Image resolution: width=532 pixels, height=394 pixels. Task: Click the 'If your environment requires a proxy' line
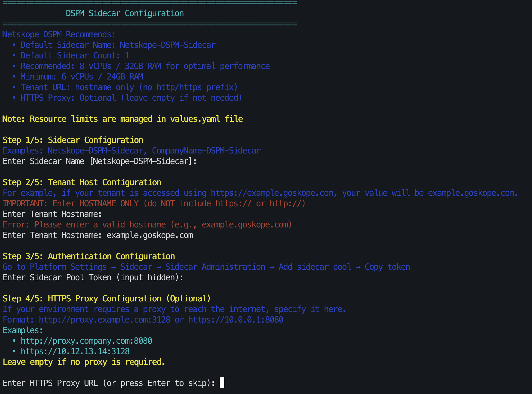pyautogui.click(x=174, y=309)
